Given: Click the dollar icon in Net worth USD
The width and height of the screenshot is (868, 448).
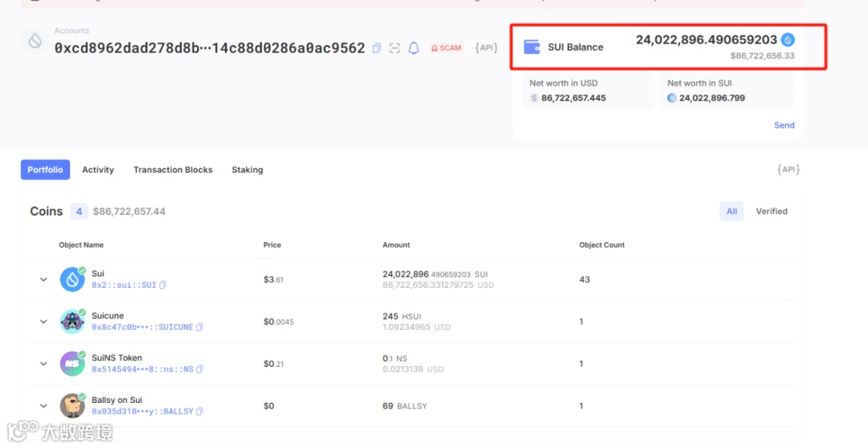Looking at the screenshot, I should [534, 98].
